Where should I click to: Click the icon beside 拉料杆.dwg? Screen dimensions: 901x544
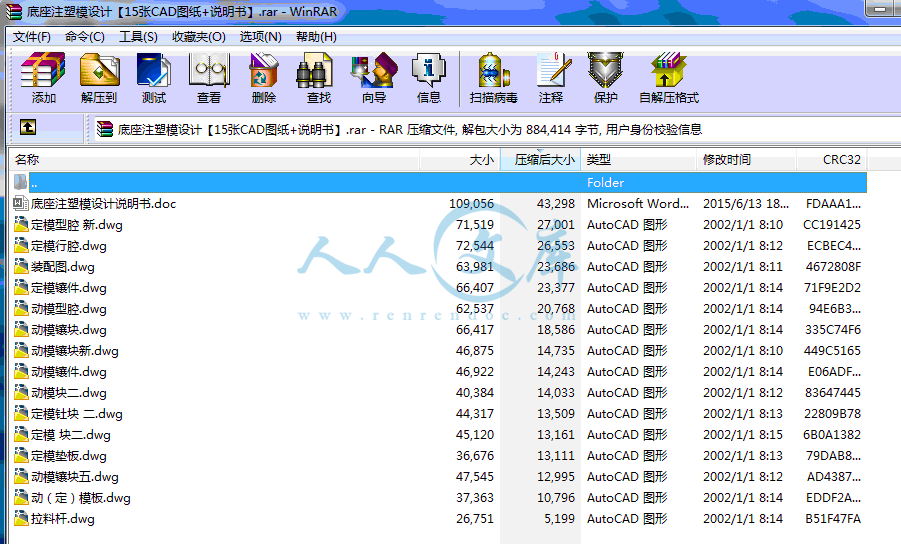[x=21, y=519]
